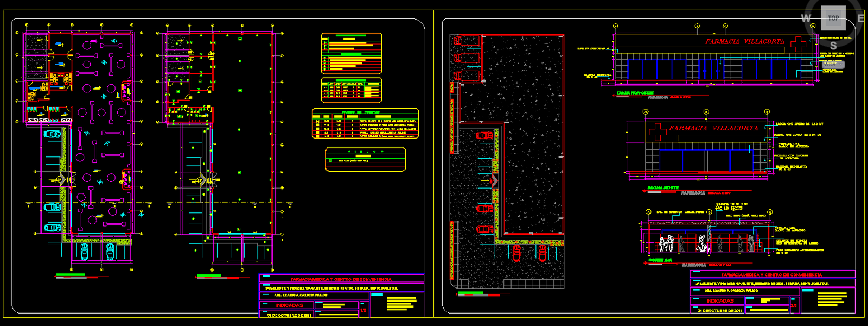Select the E direction on ViewCube compass
The height and width of the screenshot is (326, 868).
click(x=860, y=18)
